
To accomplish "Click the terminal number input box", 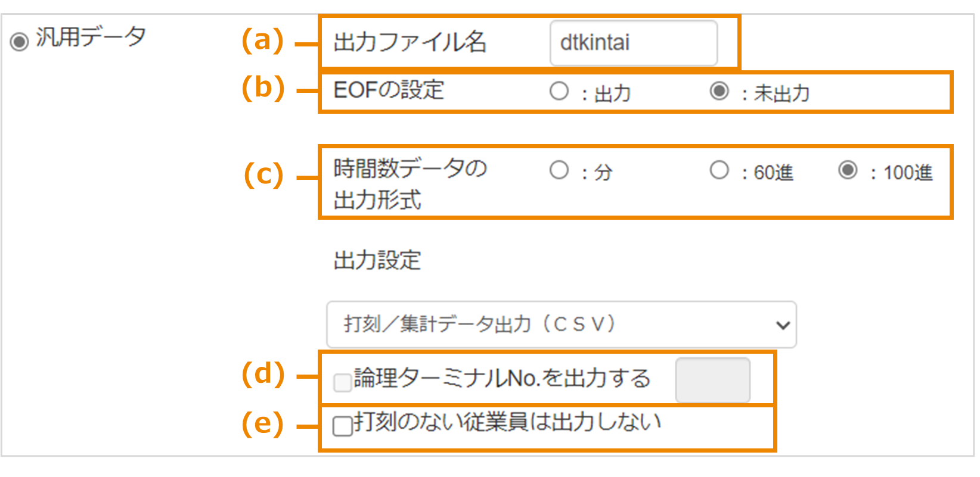I will [x=713, y=381].
